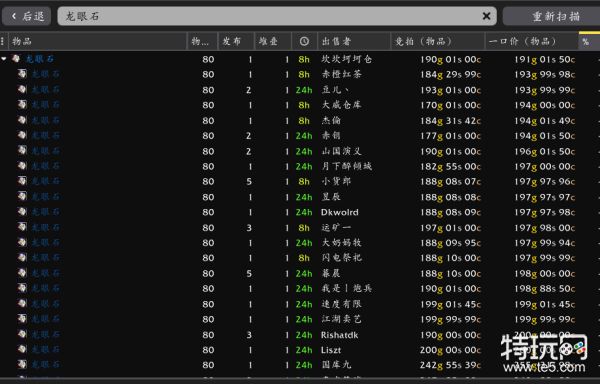Go back using the 后退 button
600x384 pixels.
click(26, 16)
